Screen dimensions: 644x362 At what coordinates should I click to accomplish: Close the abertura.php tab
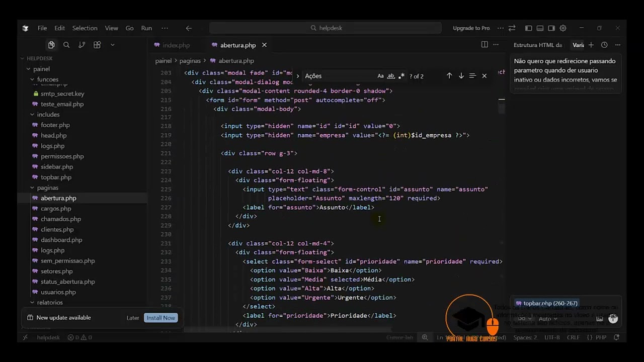264,45
